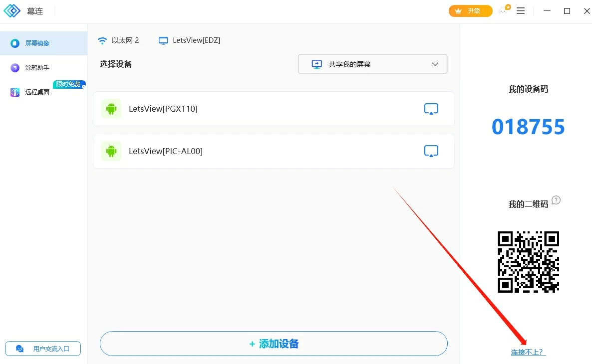Click the 我的设备码 heading
Image resolution: width=592 pixels, height=364 pixels.
click(x=528, y=89)
